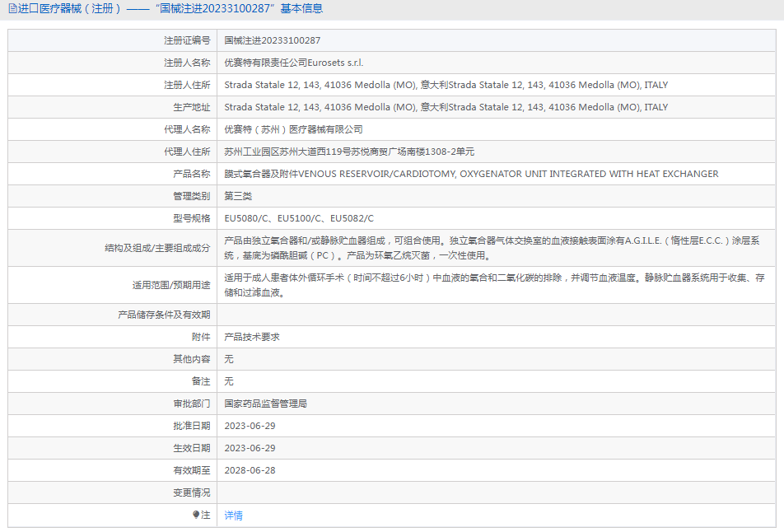Click the 其他内容 label
784x532 pixels.
click(192, 359)
